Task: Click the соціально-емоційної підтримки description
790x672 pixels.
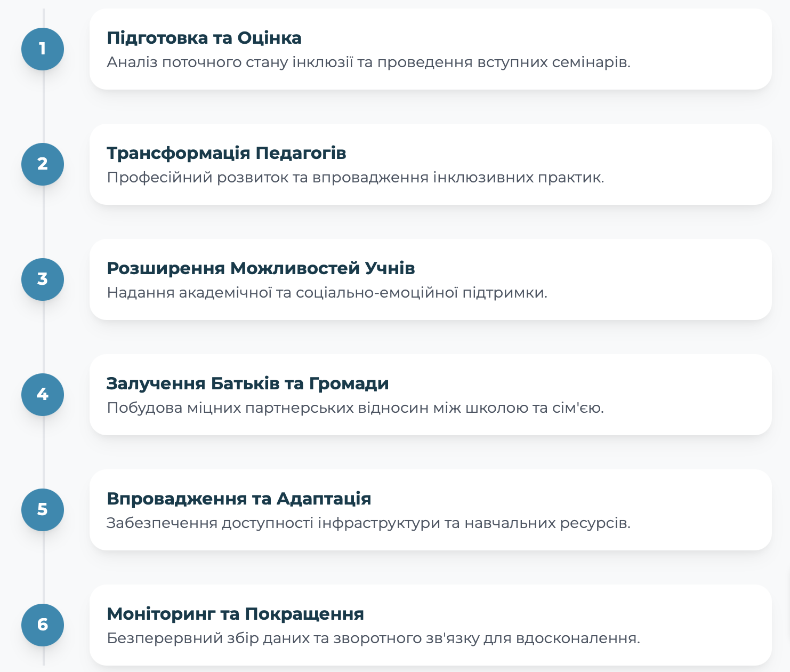Action: pos(327,293)
